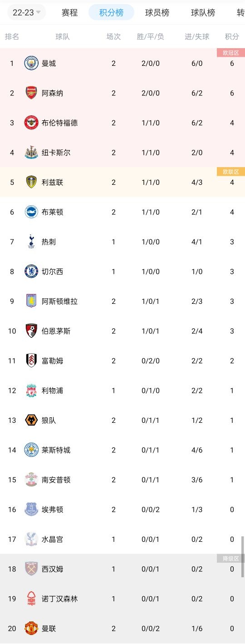This screenshot has height=644, width=245.
Task: Open team name 利兹联
Action: pyautogui.click(x=52, y=182)
